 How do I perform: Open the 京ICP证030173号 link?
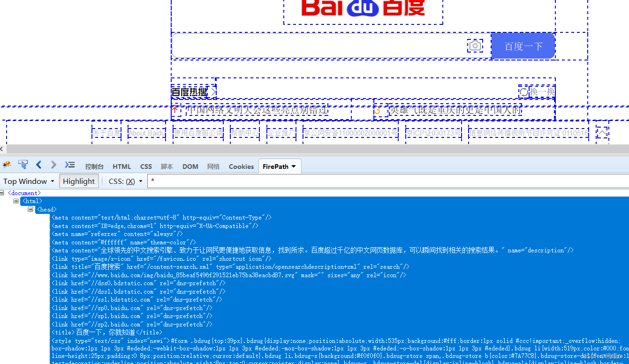(434, 133)
